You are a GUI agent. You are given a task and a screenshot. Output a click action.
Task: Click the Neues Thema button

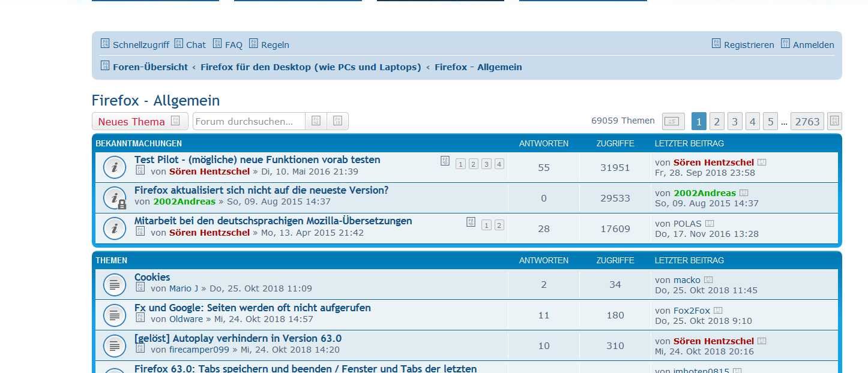click(140, 121)
